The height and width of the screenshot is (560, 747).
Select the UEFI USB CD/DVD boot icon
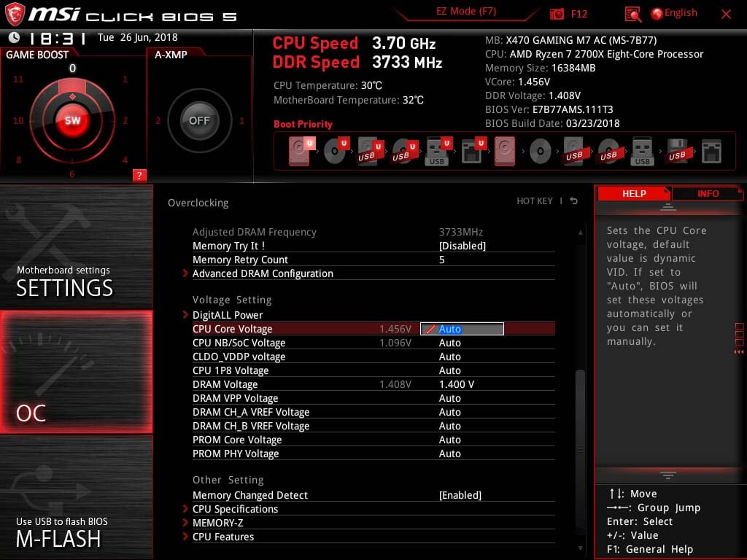404,152
